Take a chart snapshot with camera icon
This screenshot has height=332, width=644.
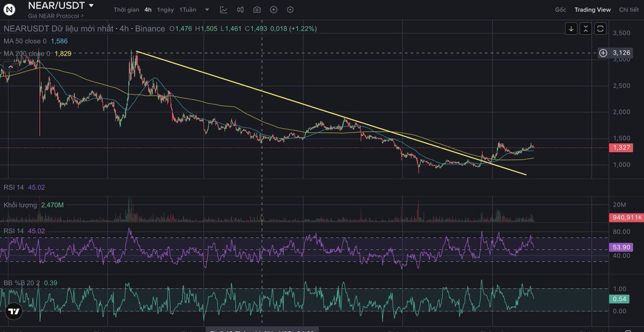click(x=257, y=10)
